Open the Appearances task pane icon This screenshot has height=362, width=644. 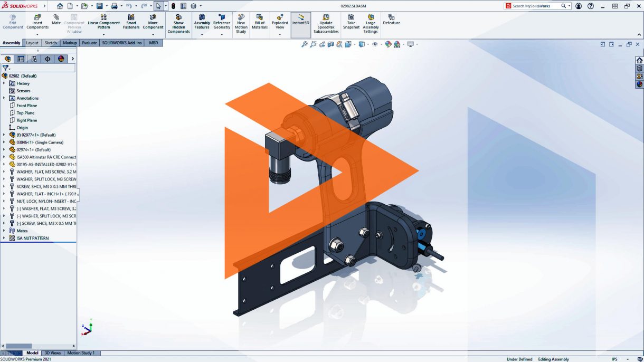[x=640, y=84]
